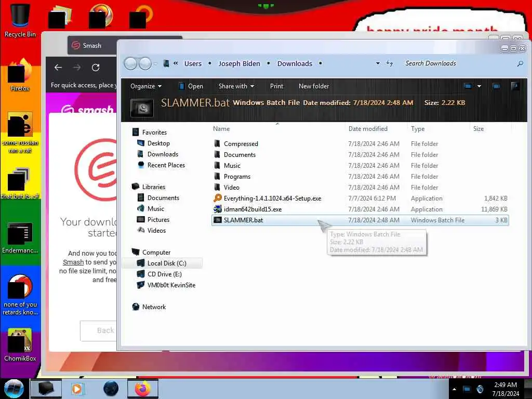Select VM0b0t KevinSite in the sidebar
This screenshot has width=532, height=399.
171,285
